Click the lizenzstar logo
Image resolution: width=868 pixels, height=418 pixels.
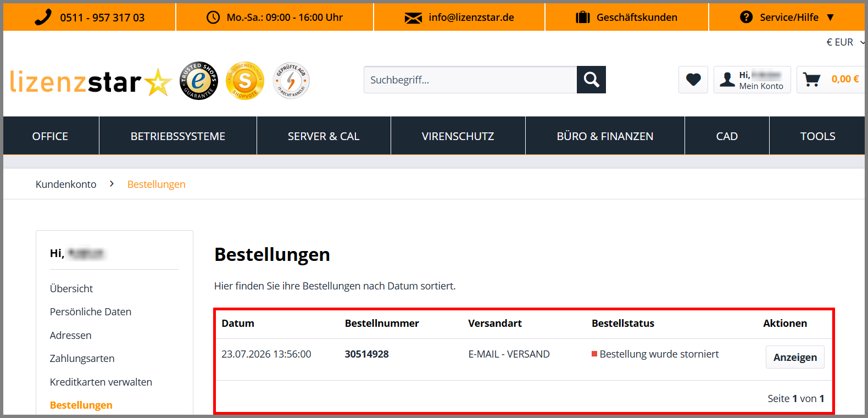(91, 82)
